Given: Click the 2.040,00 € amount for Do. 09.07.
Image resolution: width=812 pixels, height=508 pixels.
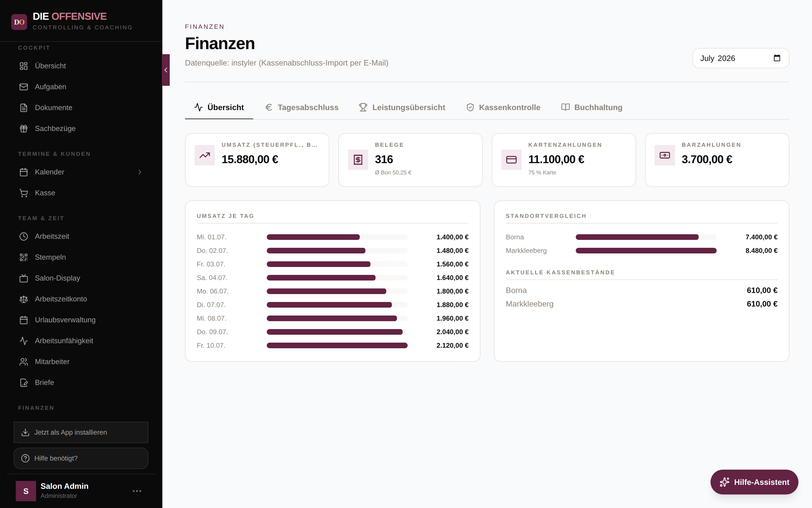Looking at the screenshot, I should click(x=452, y=332).
